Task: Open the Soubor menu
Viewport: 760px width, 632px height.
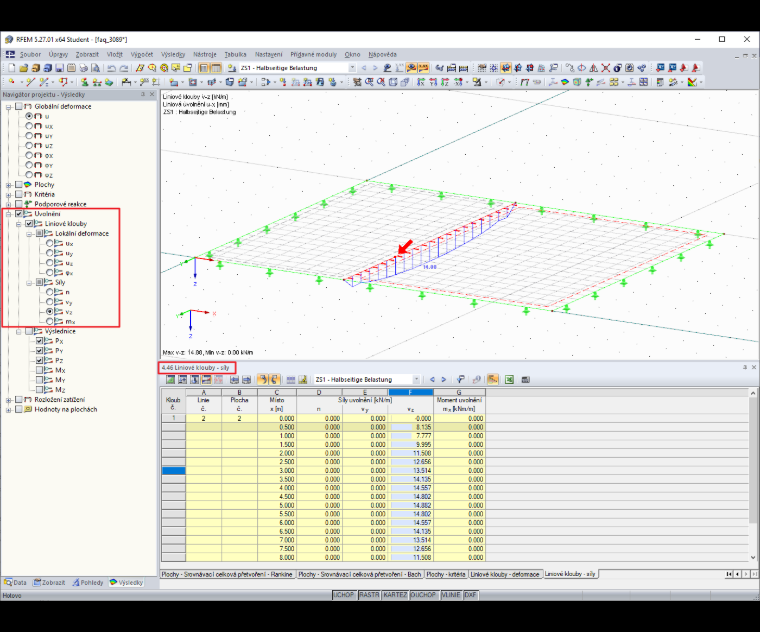Action: point(30,54)
